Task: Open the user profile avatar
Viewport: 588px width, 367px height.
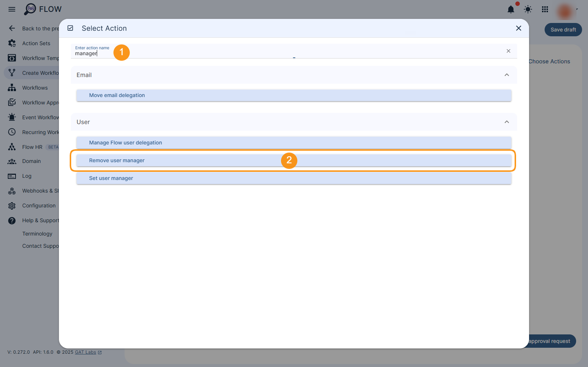Action: pos(565,11)
